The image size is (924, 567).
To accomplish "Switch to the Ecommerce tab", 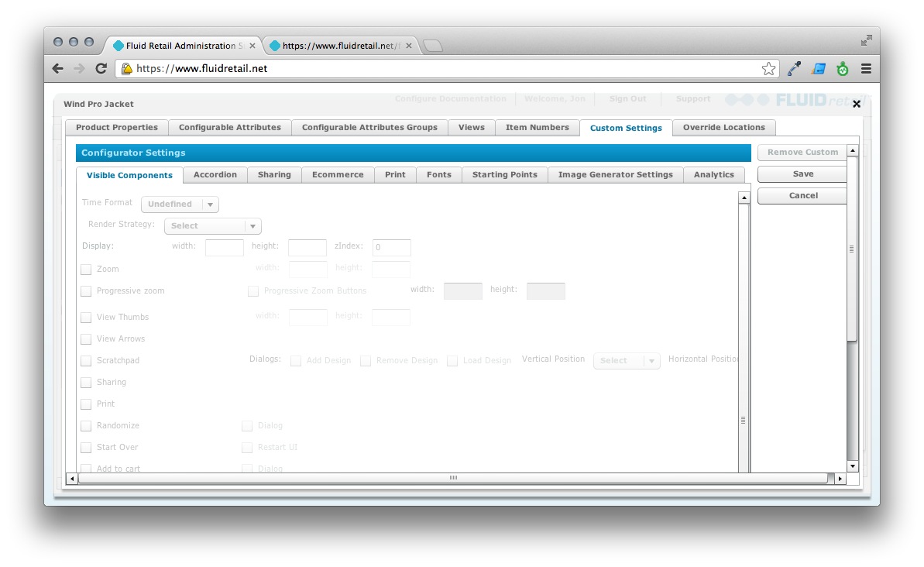I will [x=338, y=174].
